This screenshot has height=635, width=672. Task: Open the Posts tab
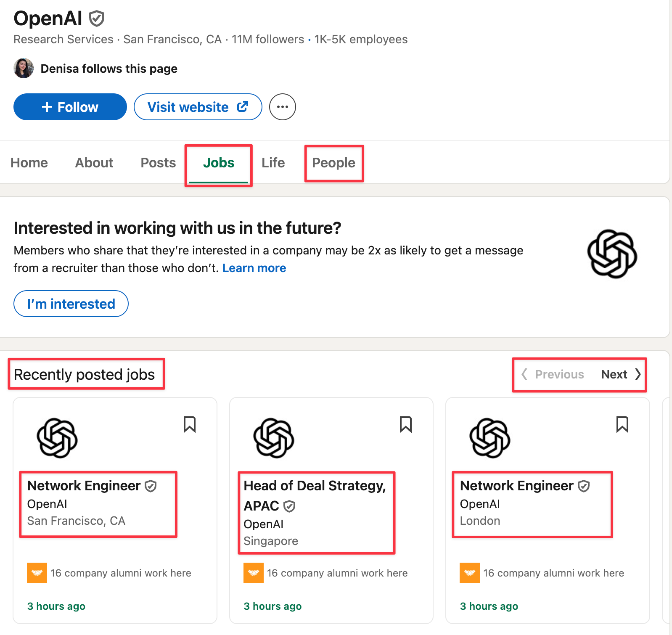[x=158, y=163]
